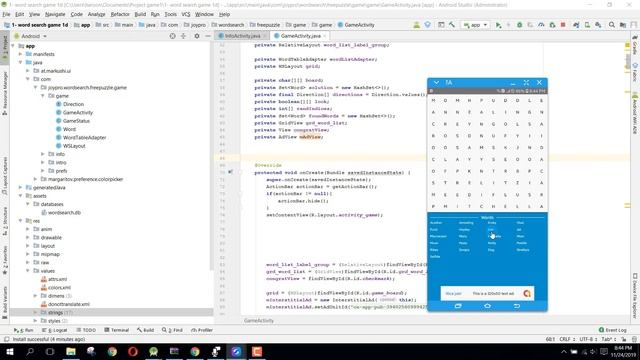Open SDK Manager icon in toolbar

click(598, 25)
